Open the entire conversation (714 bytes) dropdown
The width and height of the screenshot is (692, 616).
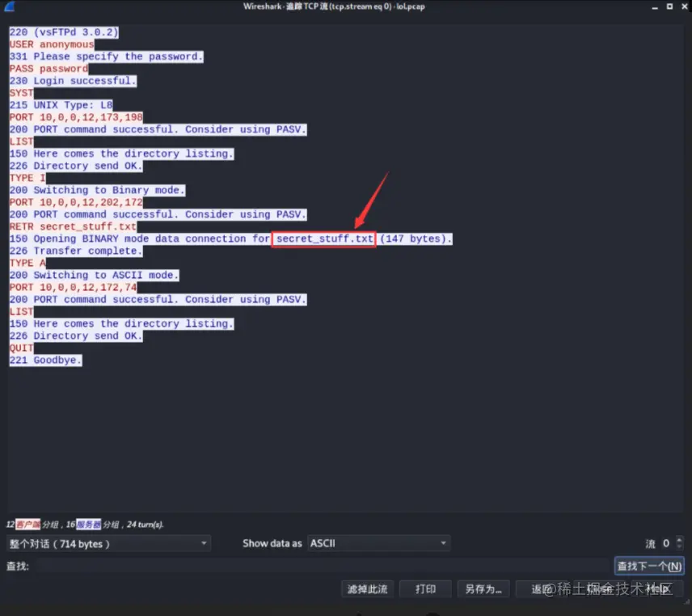(108, 543)
